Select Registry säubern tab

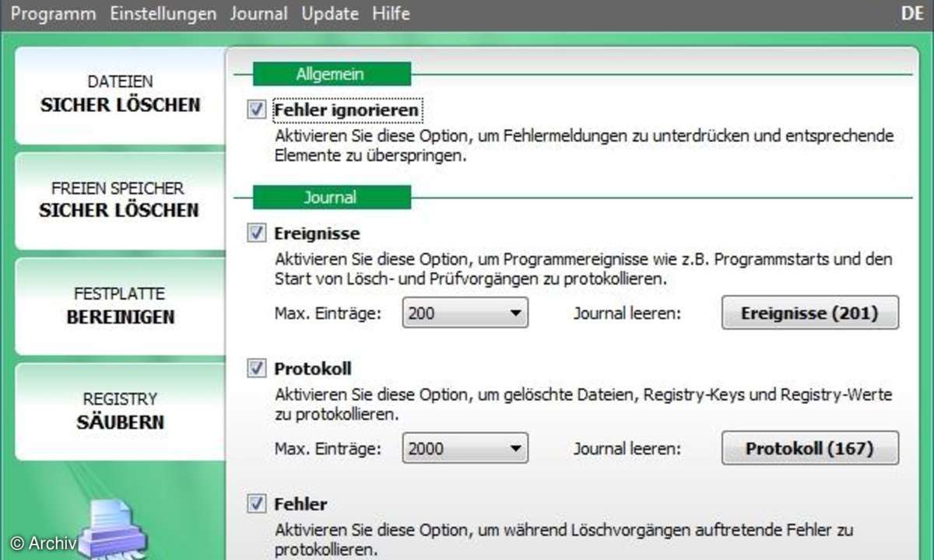[x=121, y=411]
